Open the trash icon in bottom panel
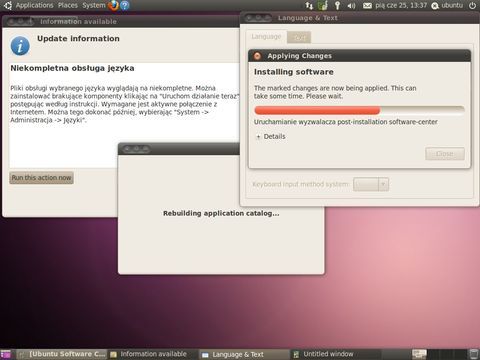This screenshot has height=360, width=480. [473, 354]
